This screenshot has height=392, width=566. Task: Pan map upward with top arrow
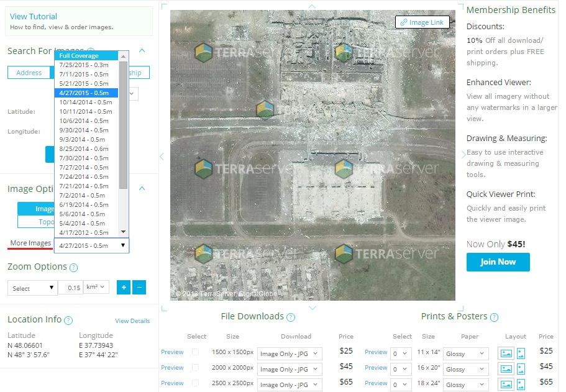pyautogui.click(x=312, y=6)
